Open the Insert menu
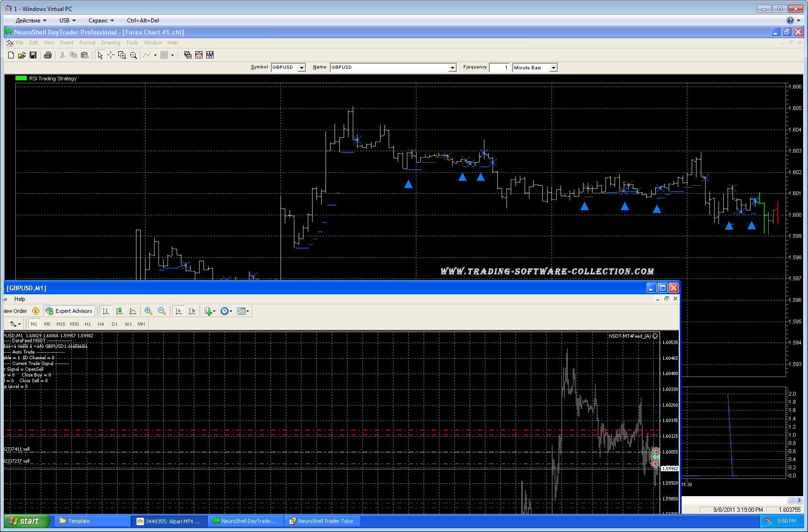 67,43
